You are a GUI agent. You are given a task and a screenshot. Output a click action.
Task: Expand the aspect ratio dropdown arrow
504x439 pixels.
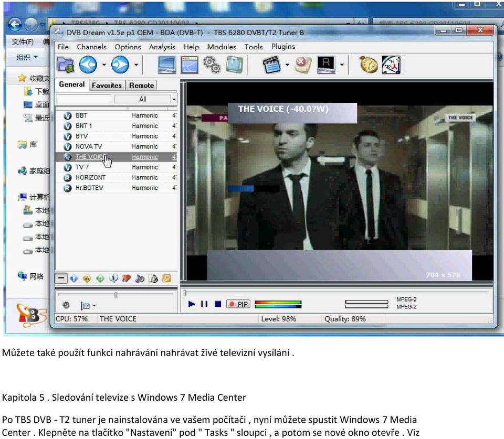click(x=94, y=306)
